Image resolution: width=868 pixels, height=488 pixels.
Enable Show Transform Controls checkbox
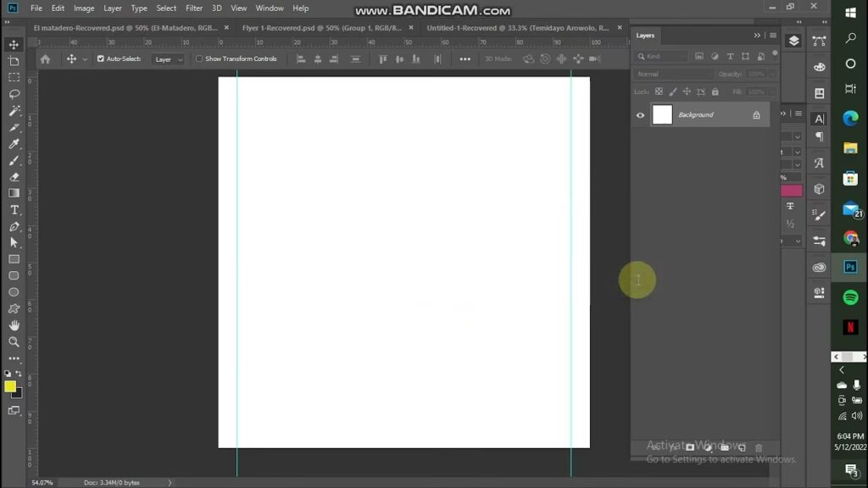(x=199, y=59)
